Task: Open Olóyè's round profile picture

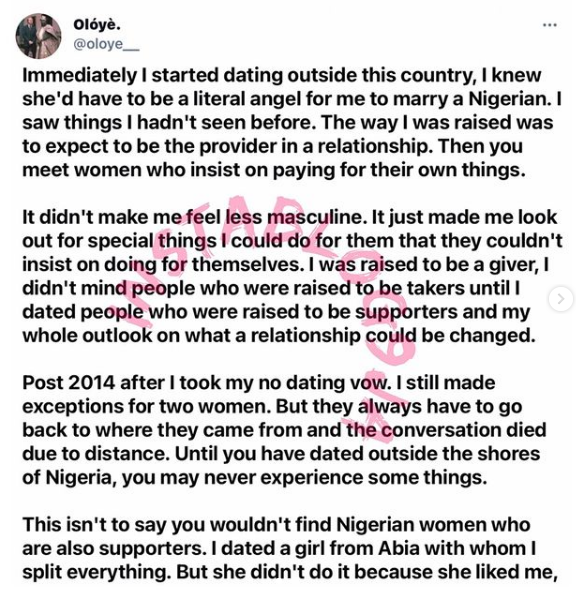Action: (x=38, y=36)
